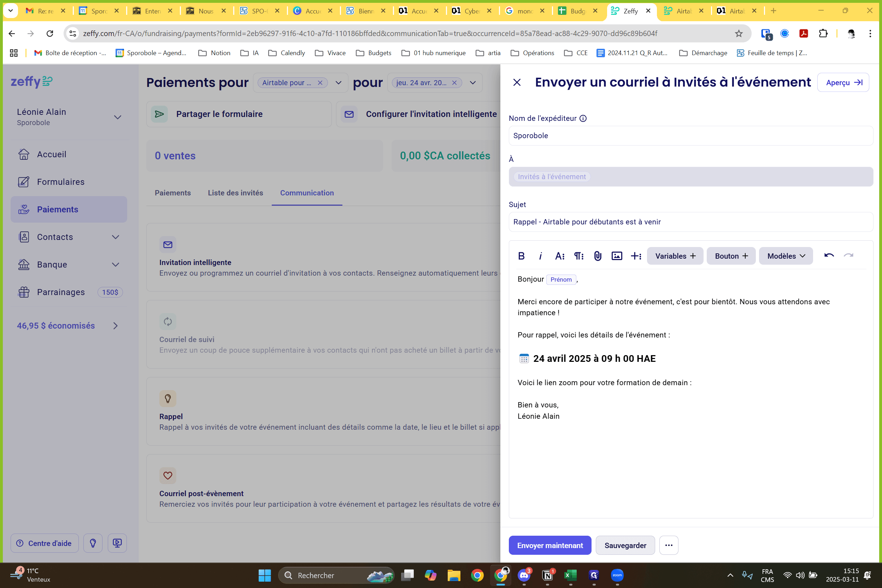Select the Communication tab
The image size is (882, 588).
[x=307, y=193]
